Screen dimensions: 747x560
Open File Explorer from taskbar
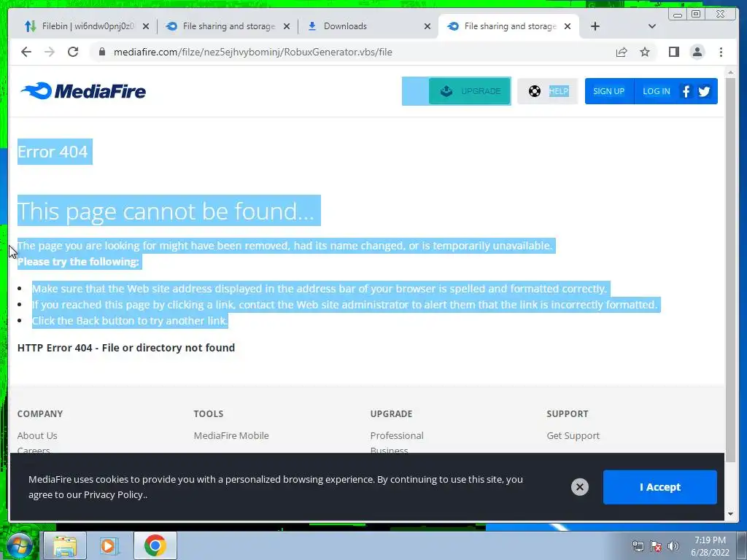[x=65, y=545]
